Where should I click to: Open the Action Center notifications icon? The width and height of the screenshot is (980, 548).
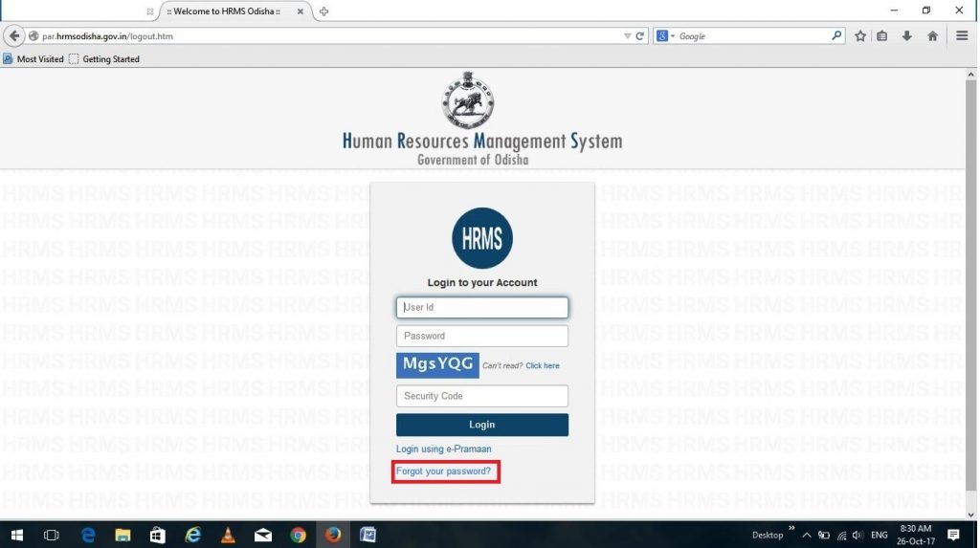[953, 535]
